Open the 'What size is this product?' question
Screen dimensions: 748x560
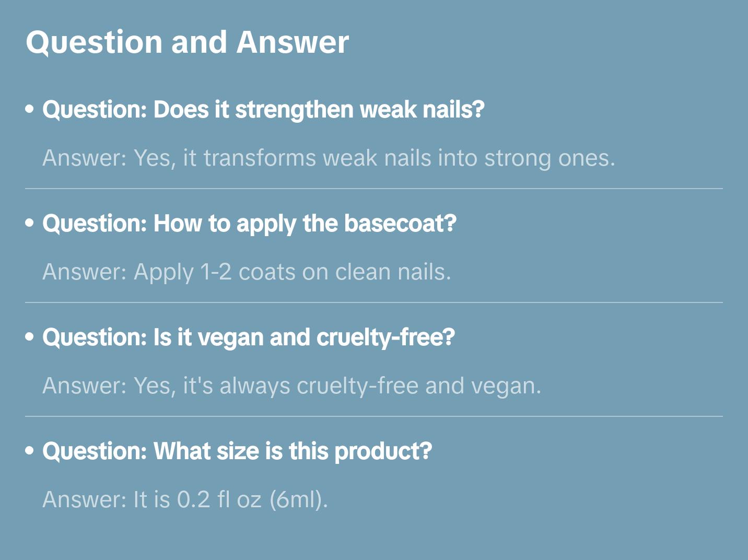coord(237,451)
